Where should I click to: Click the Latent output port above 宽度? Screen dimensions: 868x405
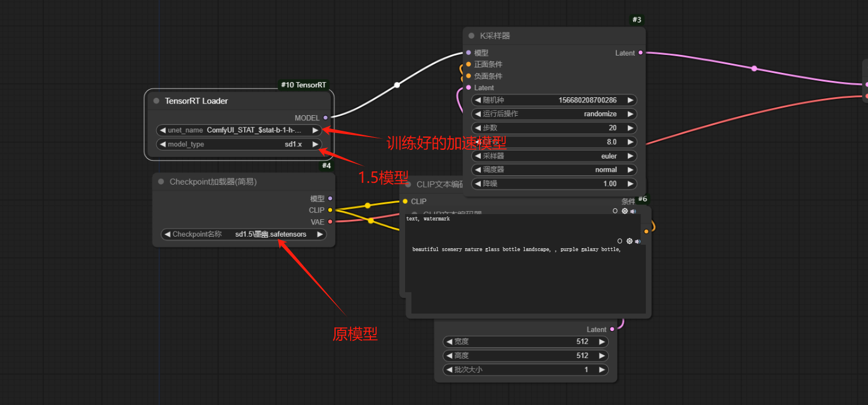(612, 329)
